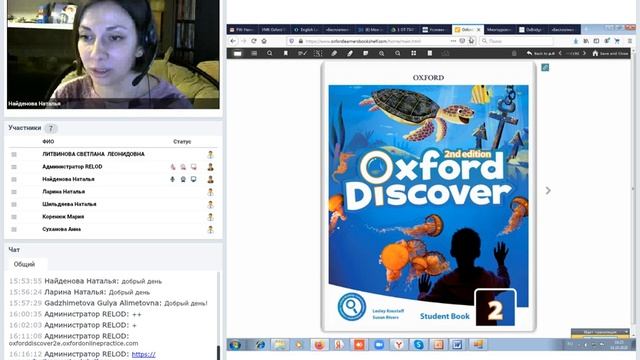640x360 pixels.
Task: Close the active Oxford browser tab
Action: coord(479,30)
